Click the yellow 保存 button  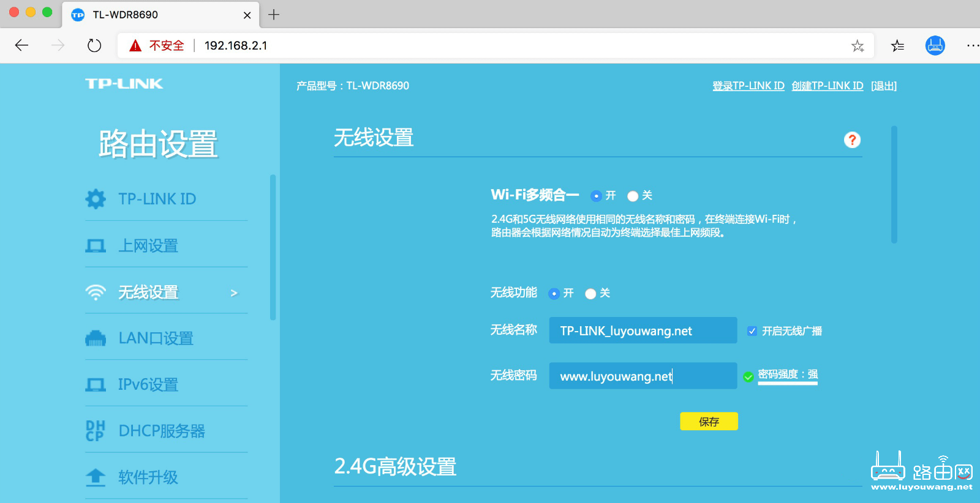709,422
